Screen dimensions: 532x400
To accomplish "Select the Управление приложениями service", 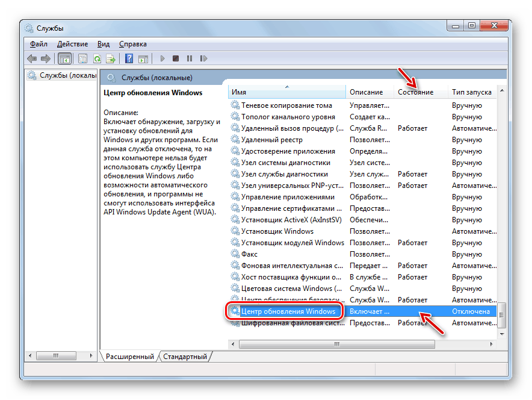I will click(362, 197).
